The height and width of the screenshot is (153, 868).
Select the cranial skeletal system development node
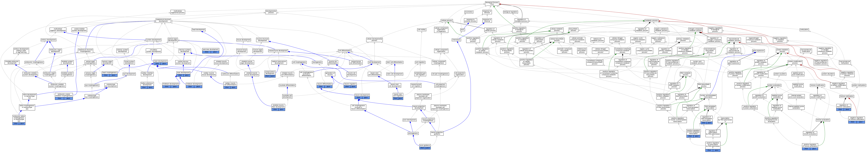[x=79, y=30]
